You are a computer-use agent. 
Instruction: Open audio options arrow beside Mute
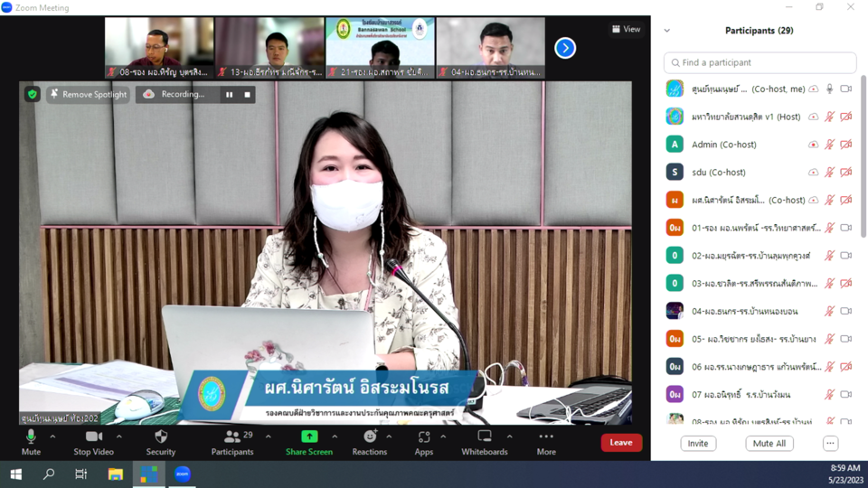tap(52, 436)
